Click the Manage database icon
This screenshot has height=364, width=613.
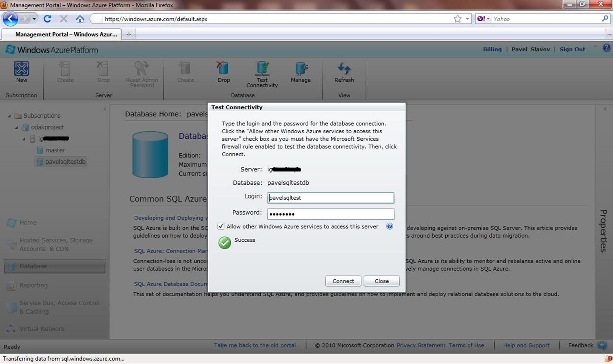[301, 69]
